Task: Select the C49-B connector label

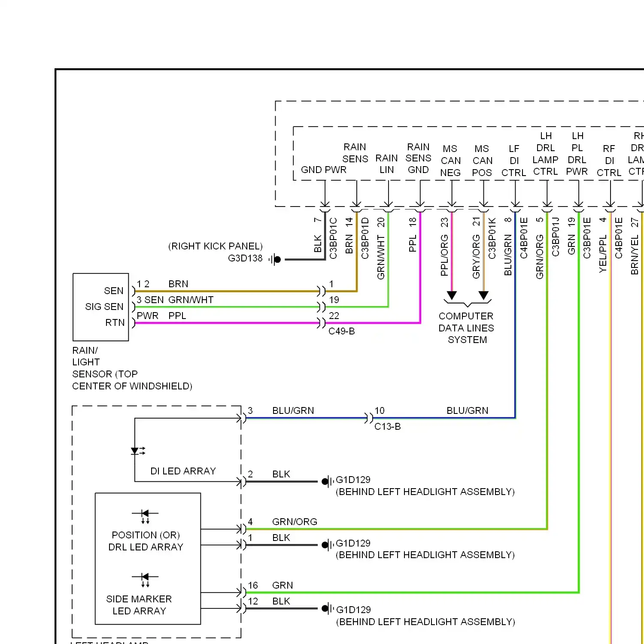Action: 342,331
